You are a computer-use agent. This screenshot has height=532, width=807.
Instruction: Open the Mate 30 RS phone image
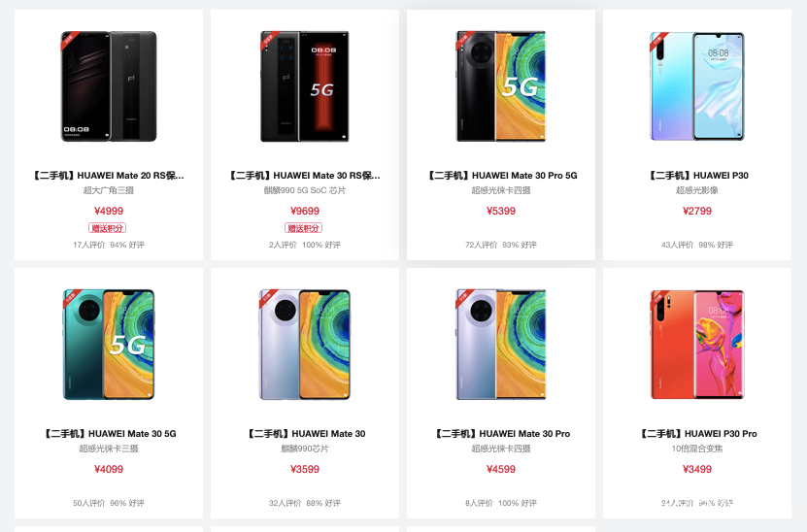(x=305, y=86)
